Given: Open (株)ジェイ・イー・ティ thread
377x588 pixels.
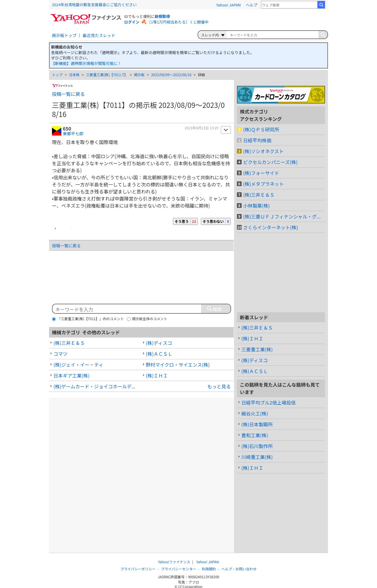Looking at the screenshot, I should click(x=78, y=365).
